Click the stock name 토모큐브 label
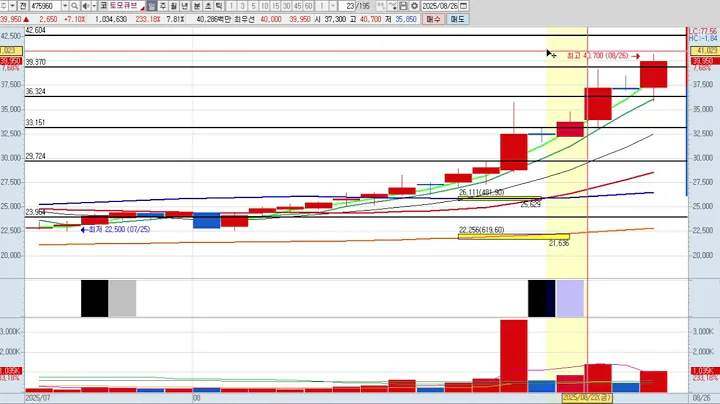Image resolution: width=720 pixels, height=404 pixels. point(125,6)
